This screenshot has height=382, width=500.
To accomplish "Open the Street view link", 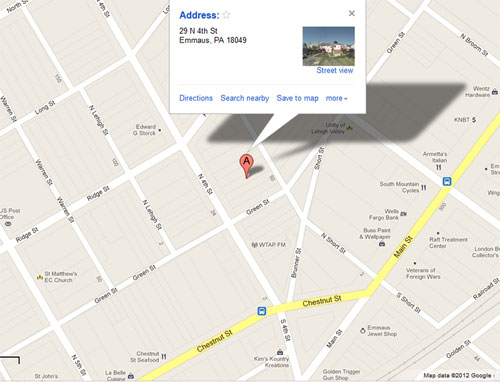I will point(335,70).
